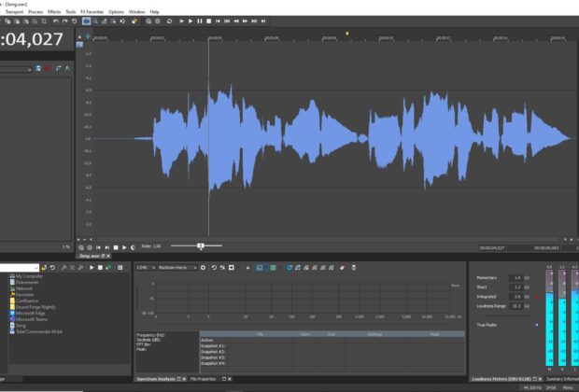The width and height of the screenshot is (579, 392).
Task: Click the True Peaks indicator in Loudness Meters
Action: pos(537,325)
